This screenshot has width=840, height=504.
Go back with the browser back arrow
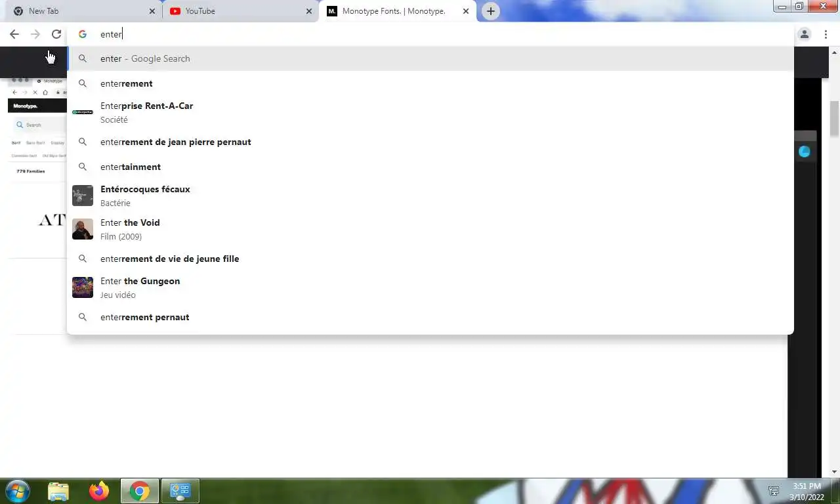[14, 34]
